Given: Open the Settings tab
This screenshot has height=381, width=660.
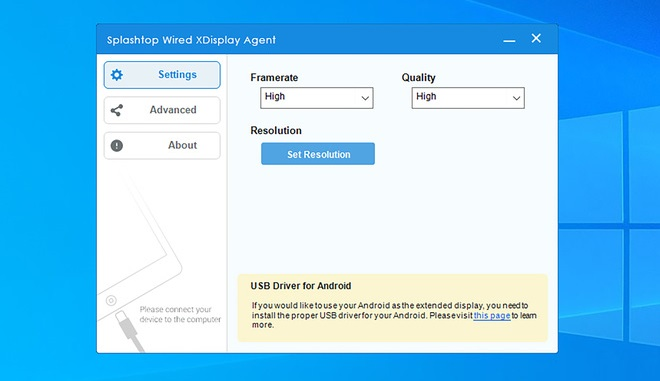Looking at the screenshot, I should point(162,75).
